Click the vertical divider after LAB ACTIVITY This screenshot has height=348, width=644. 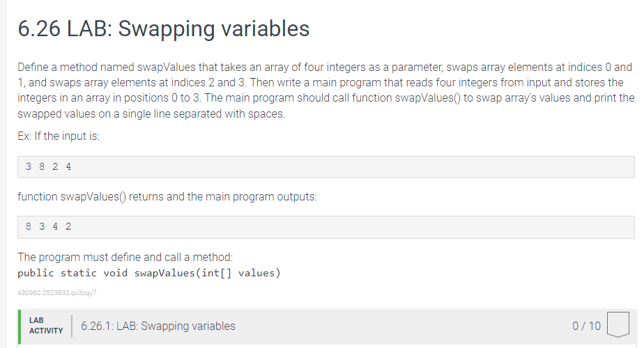tap(72, 326)
